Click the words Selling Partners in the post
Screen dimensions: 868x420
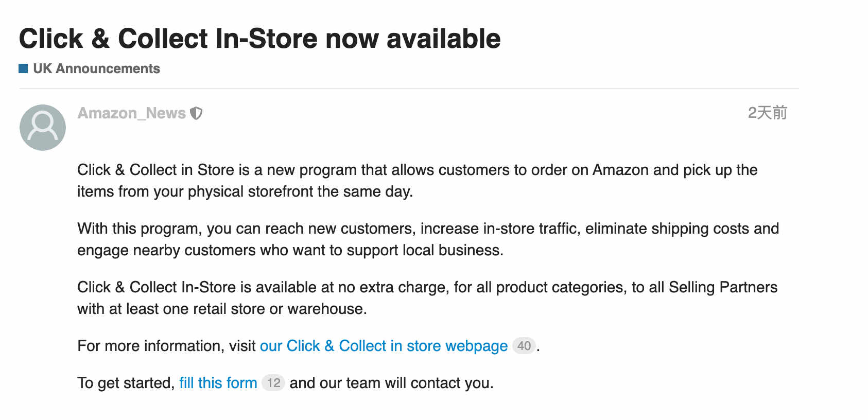(x=723, y=287)
